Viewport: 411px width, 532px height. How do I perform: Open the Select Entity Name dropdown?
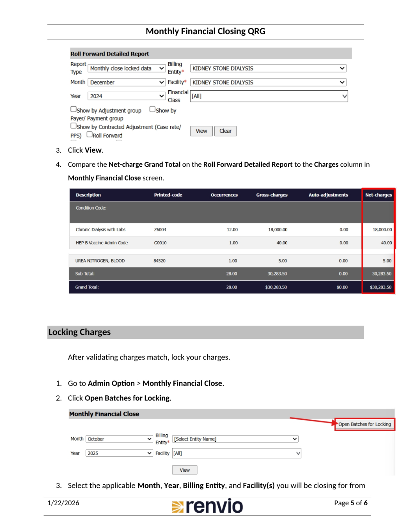235,439
